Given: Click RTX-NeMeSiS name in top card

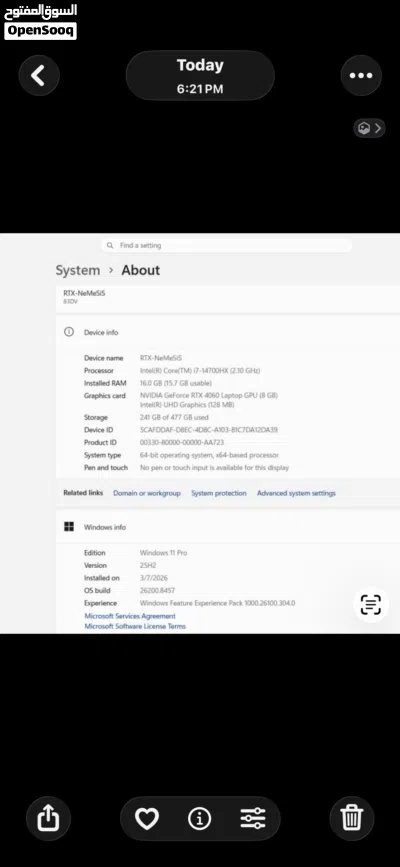Looking at the screenshot, I should click(x=84, y=294).
